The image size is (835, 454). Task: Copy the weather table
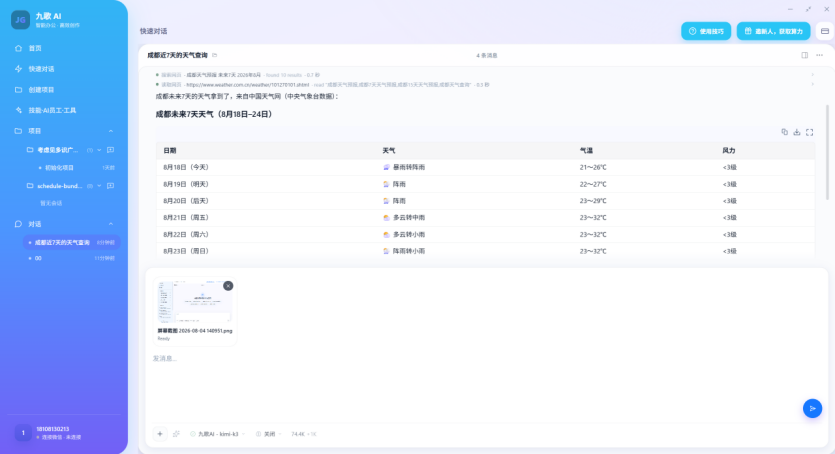(x=784, y=132)
